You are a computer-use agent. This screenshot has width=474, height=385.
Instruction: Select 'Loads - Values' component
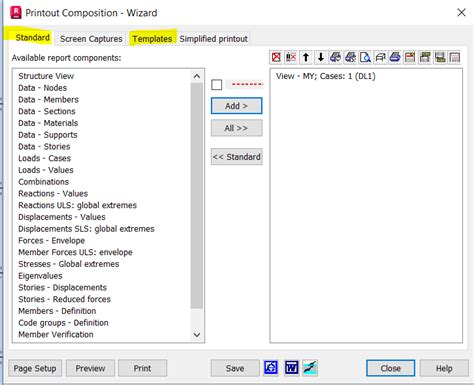[x=46, y=170]
